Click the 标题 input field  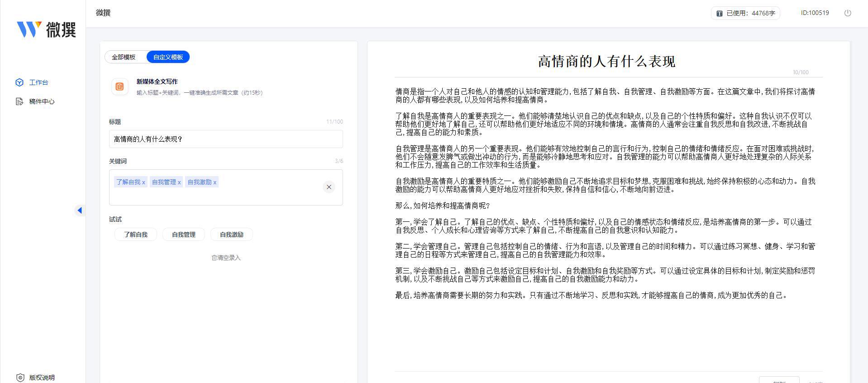[x=225, y=139]
